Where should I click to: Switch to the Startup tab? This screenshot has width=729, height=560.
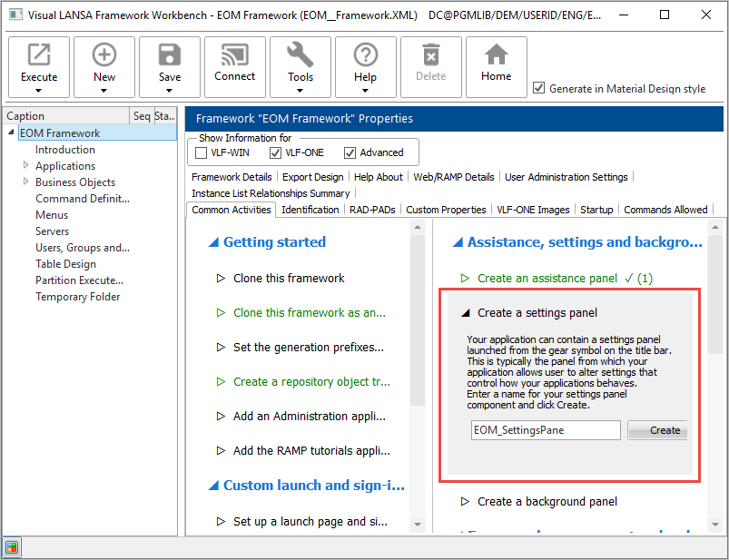[596, 210]
